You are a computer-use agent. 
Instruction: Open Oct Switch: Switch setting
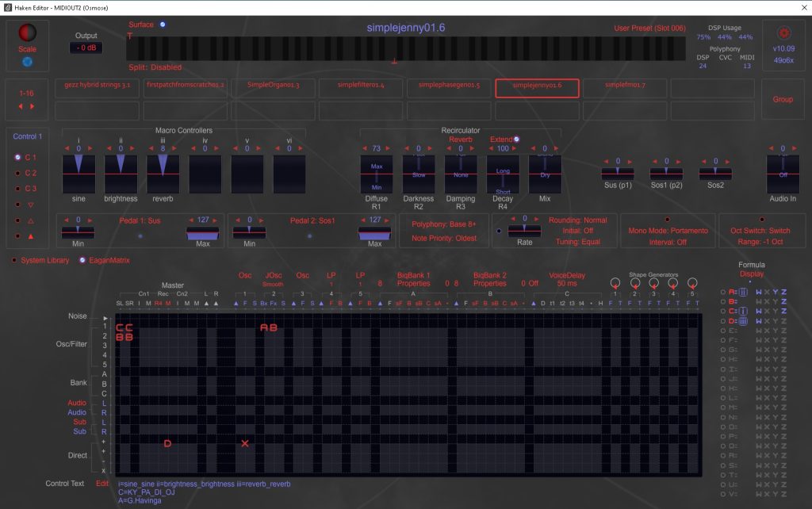coord(760,231)
